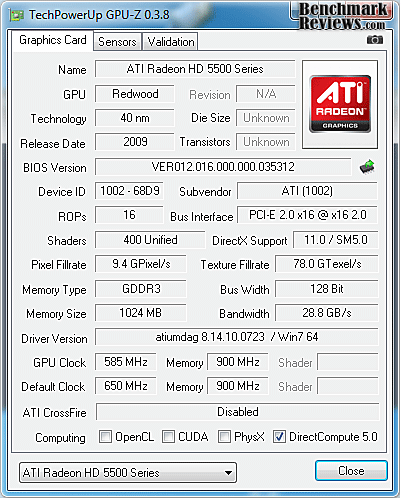This screenshot has width=401, height=499.
Task: Click the GPU Clock row Memory 900 MHz field
Action: pos(238,362)
